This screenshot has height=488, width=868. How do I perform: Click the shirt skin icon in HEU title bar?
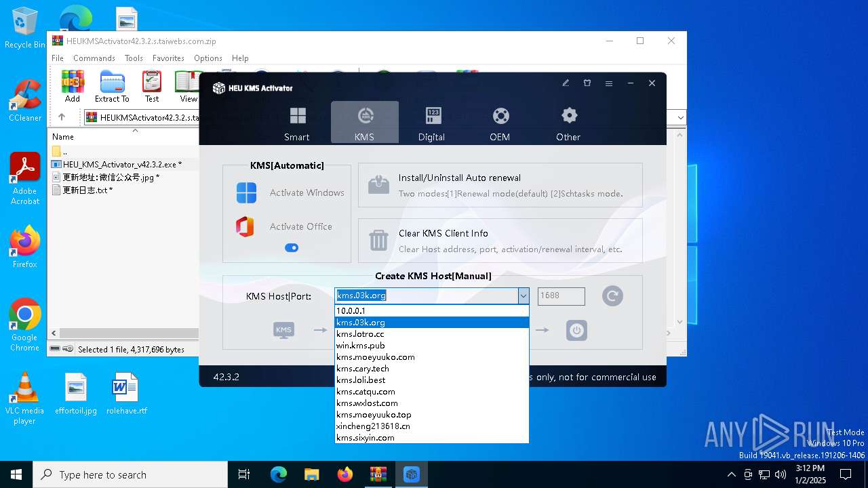(587, 83)
